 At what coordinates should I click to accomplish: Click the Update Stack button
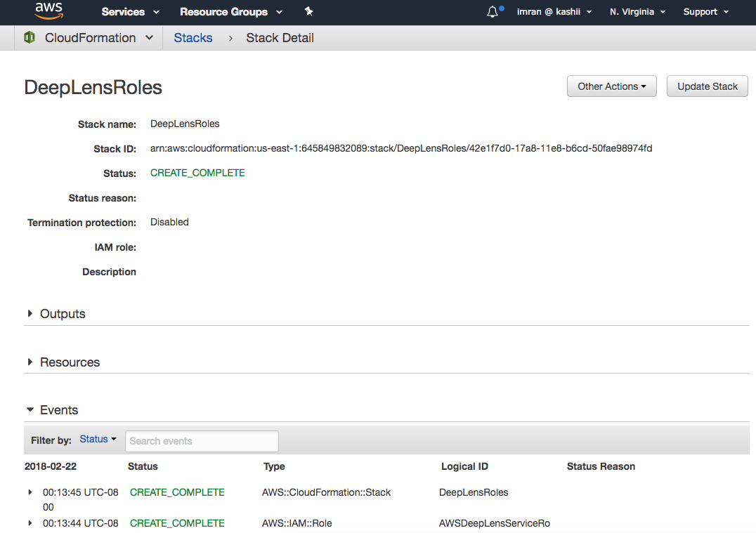pos(707,86)
